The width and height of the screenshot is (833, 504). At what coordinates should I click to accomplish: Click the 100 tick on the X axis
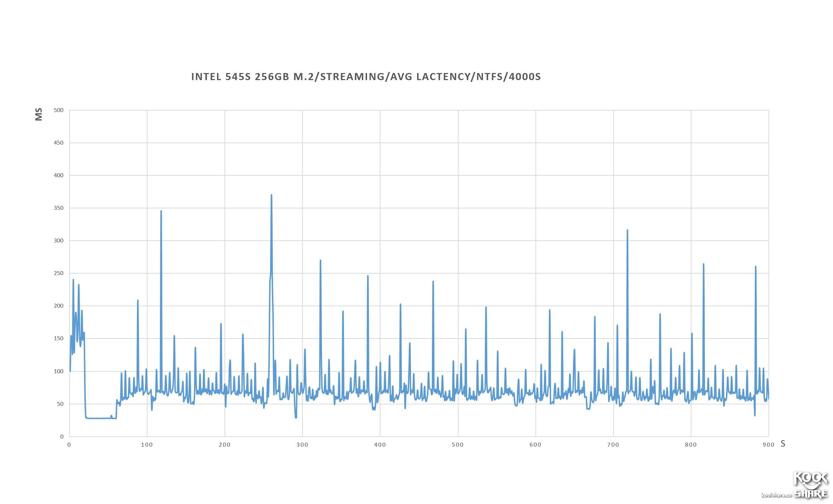147,445
